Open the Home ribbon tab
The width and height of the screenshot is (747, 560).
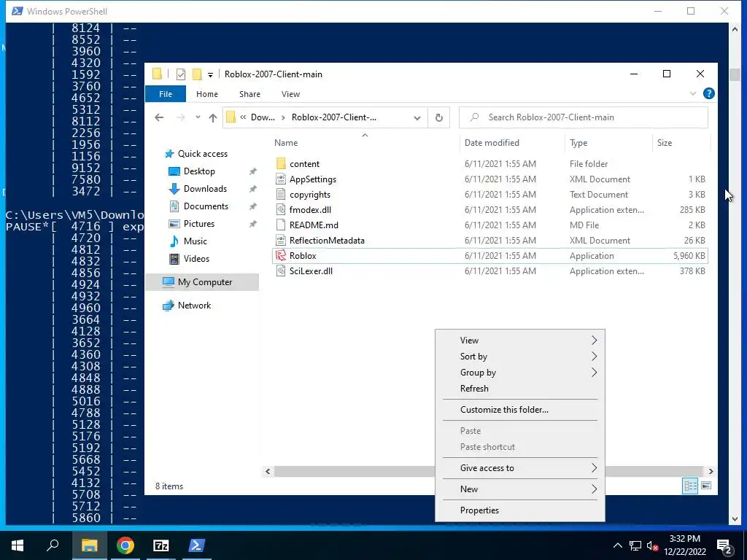206,94
